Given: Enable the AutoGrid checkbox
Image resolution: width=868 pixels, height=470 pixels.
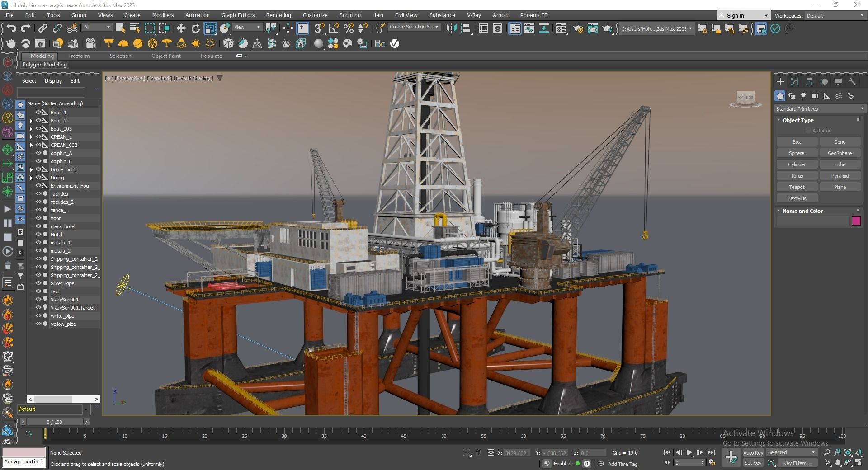Looking at the screenshot, I should 808,131.
